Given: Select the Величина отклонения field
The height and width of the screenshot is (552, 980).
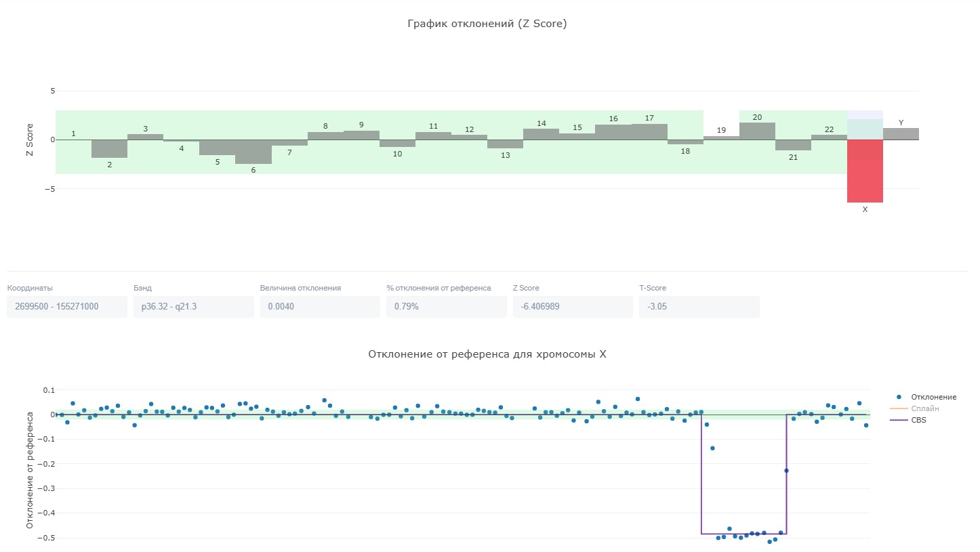Looking at the screenshot, I should click(x=320, y=307).
